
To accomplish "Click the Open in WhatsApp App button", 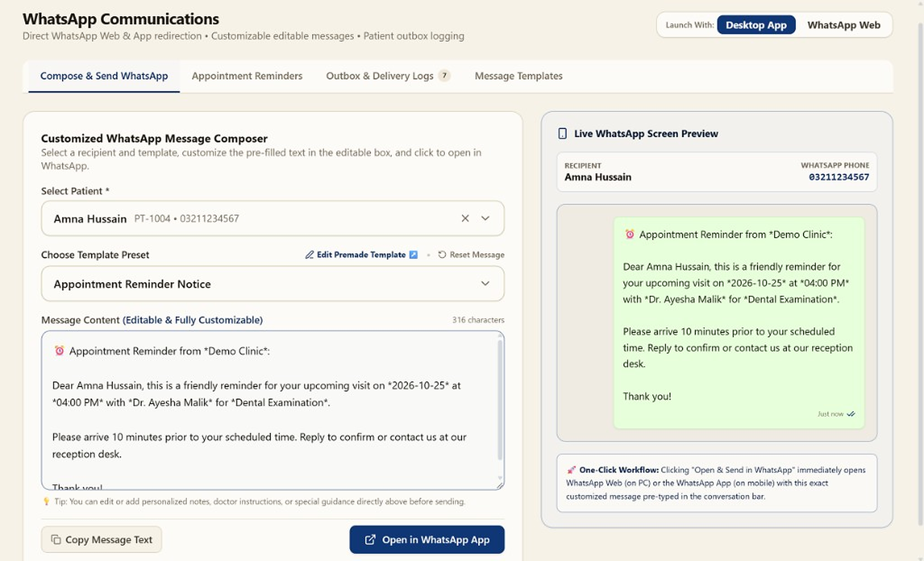I will [427, 539].
